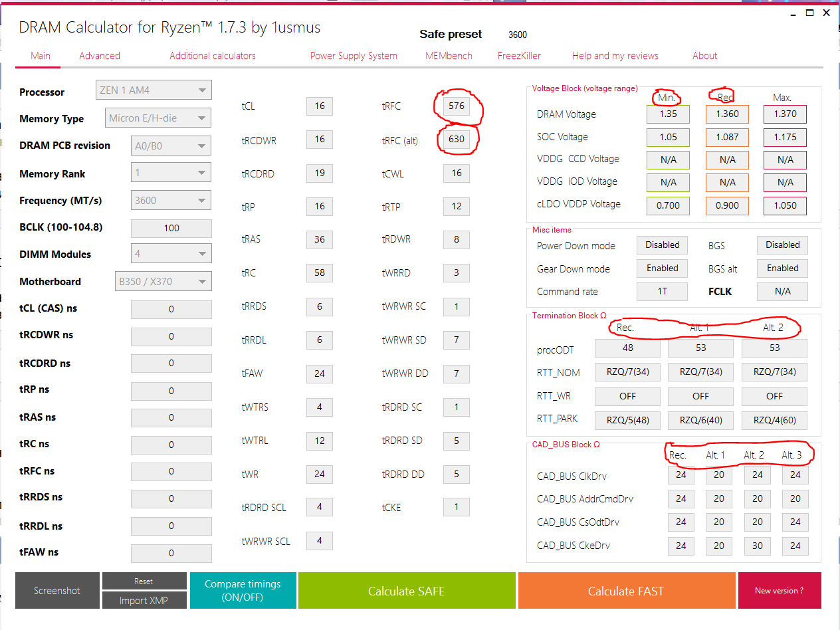Image resolution: width=840 pixels, height=630 pixels.
Task: Select the BGS alt Enabled box
Action: coord(783,268)
